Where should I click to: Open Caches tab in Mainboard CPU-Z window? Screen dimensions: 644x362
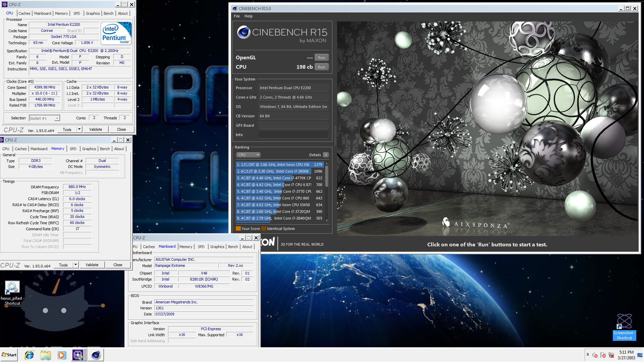coord(149,247)
